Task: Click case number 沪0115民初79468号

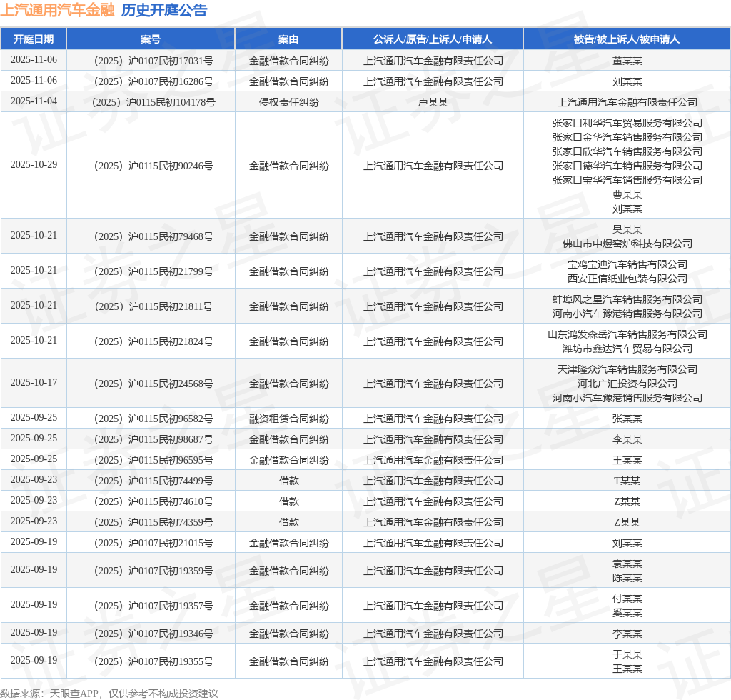Action: 153,236
